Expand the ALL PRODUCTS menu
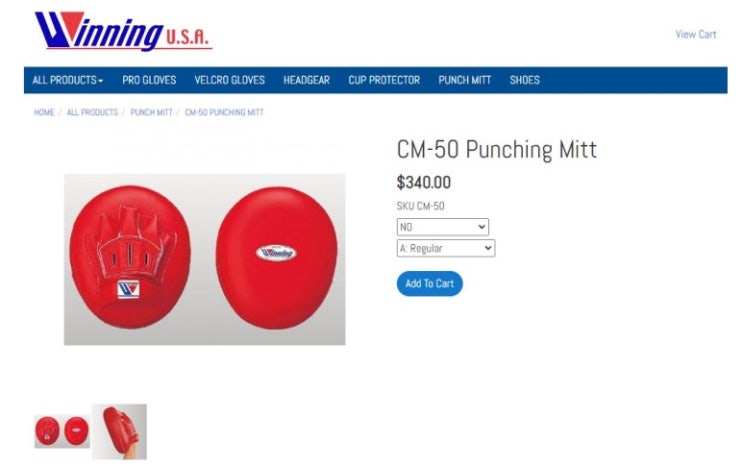The width and height of the screenshot is (743, 466). (x=67, y=80)
